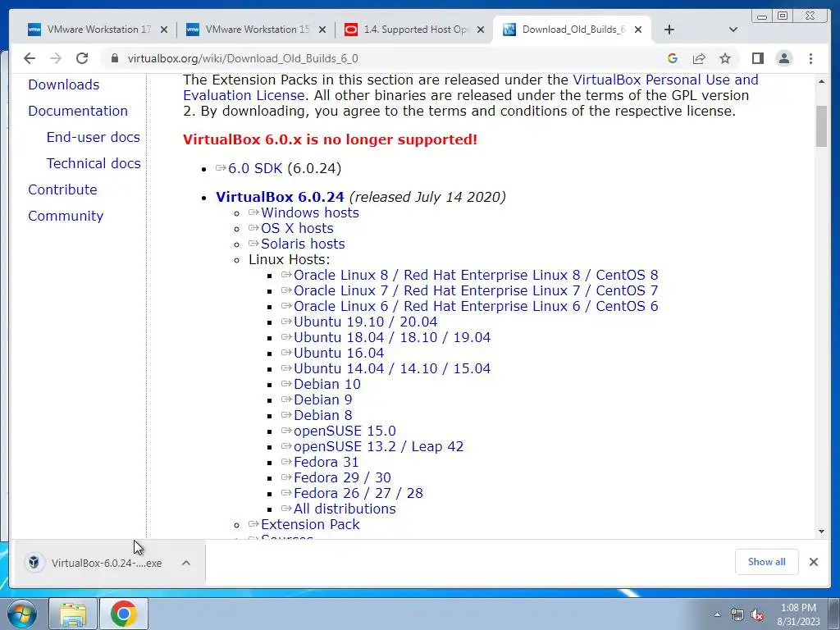This screenshot has width=840, height=630.
Task: Close the VMware Workstation 15 tab
Action: point(322,30)
